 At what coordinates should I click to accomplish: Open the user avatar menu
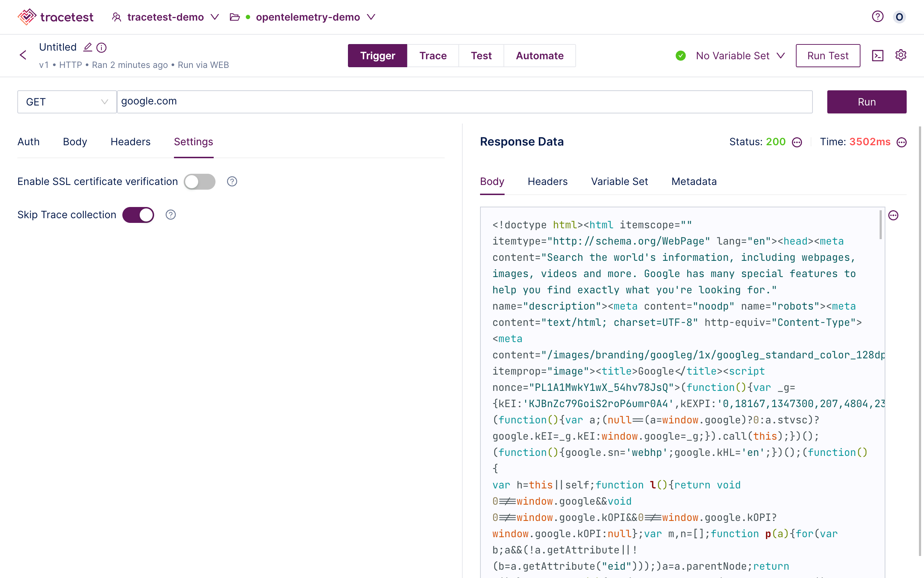(x=899, y=17)
